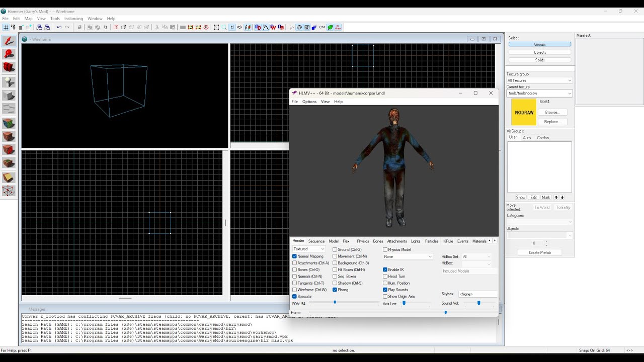Select the Clipping tool in Hammer

point(9,177)
